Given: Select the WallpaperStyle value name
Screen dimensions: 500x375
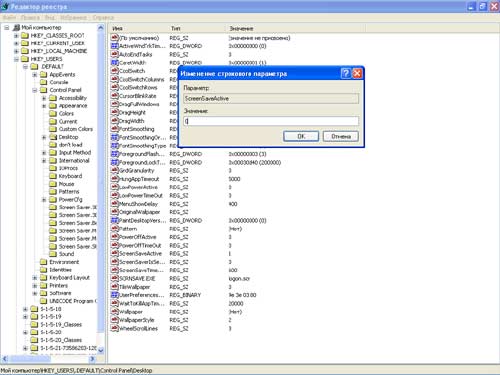Looking at the screenshot, I should 137,320.
